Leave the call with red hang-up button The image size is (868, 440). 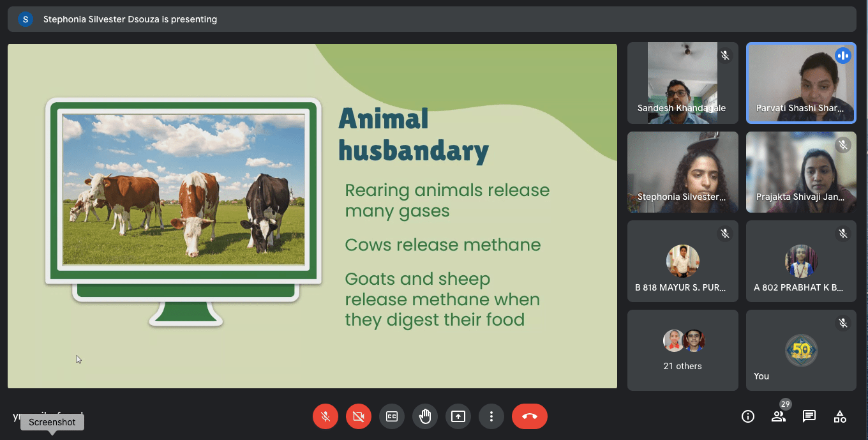tap(529, 416)
